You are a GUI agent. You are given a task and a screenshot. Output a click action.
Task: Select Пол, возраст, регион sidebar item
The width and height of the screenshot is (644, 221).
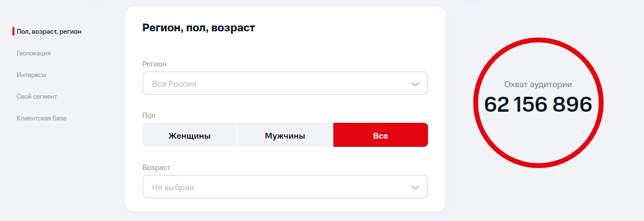pos(49,32)
